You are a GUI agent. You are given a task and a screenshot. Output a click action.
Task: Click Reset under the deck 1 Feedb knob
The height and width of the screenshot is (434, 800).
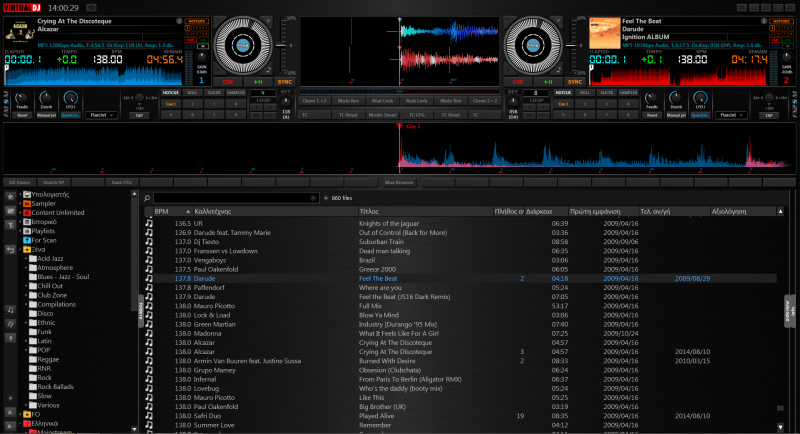22,115
